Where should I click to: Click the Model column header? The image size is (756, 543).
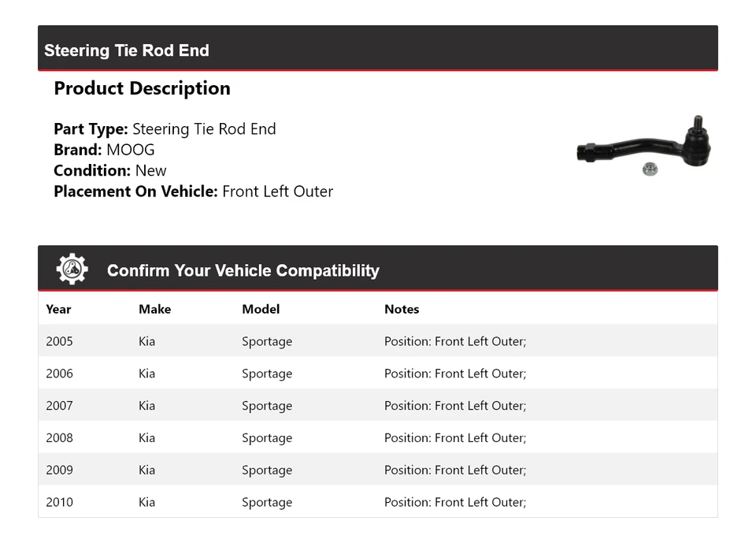261,309
